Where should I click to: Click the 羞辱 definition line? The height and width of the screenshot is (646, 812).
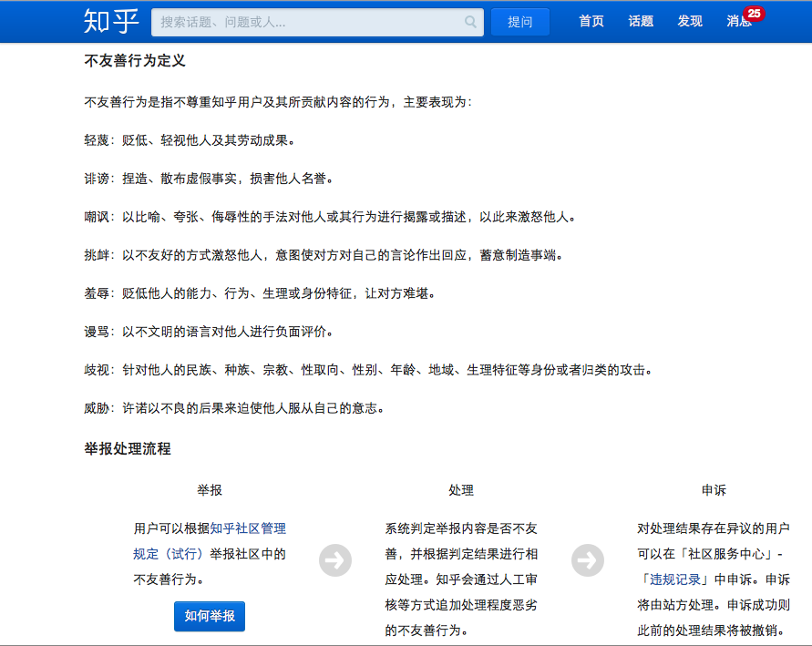coord(260,293)
